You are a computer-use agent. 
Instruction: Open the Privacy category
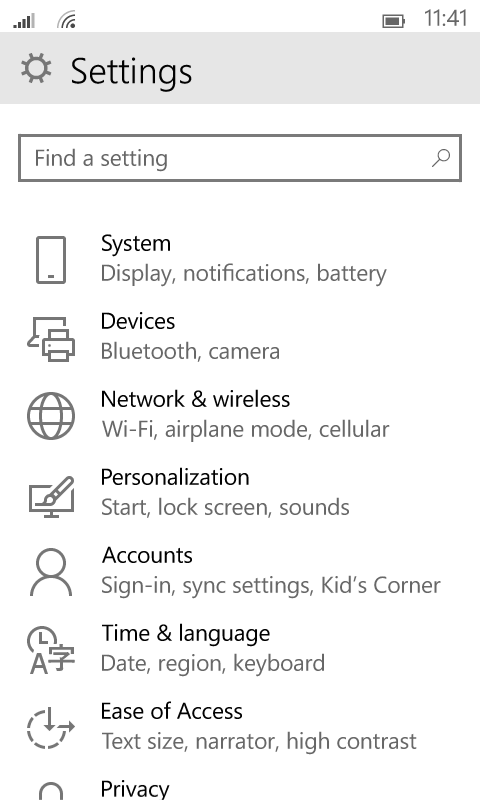[135, 789]
